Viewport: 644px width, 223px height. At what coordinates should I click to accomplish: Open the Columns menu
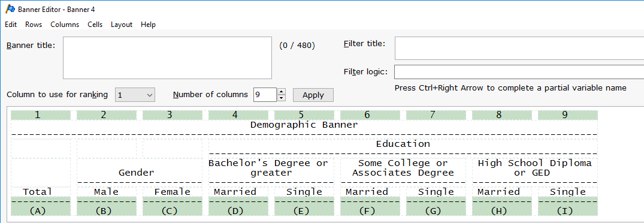click(65, 25)
